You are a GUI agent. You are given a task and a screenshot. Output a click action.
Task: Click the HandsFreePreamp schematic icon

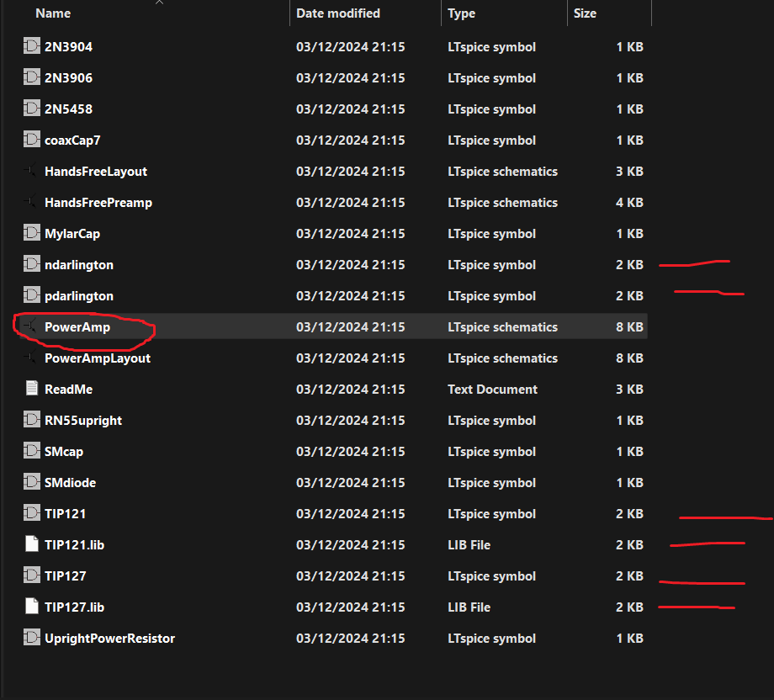30,202
